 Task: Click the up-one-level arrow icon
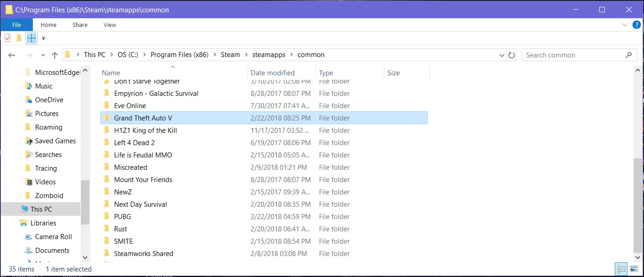click(54, 55)
